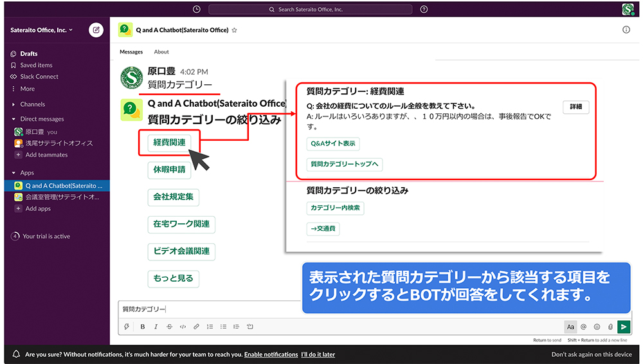Apply blockquote formatting
The width and height of the screenshot is (643, 364).
[236, 327]
